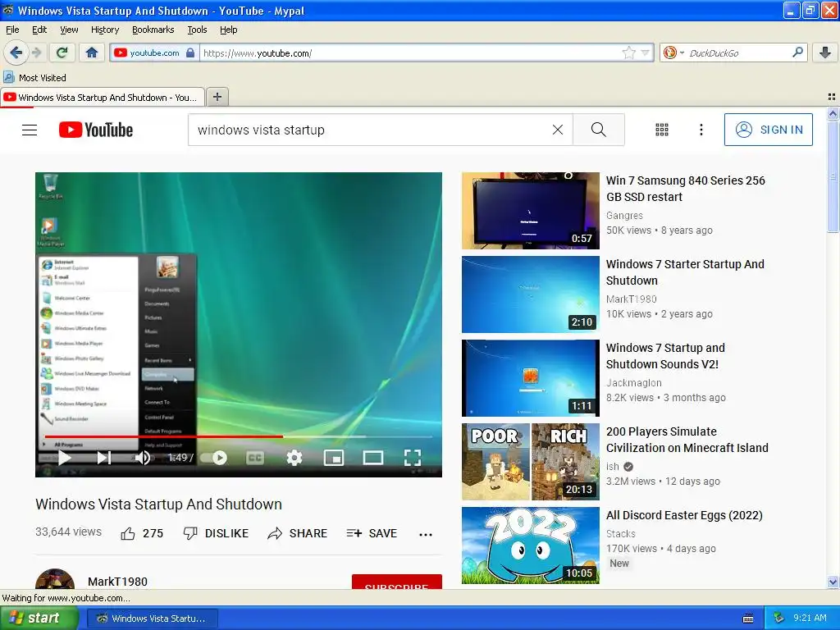Image resolution: width=840 pixels, height=630 pixels.
Task: Click the Mypal taskbar window button
Action: (x=152, y=619)
